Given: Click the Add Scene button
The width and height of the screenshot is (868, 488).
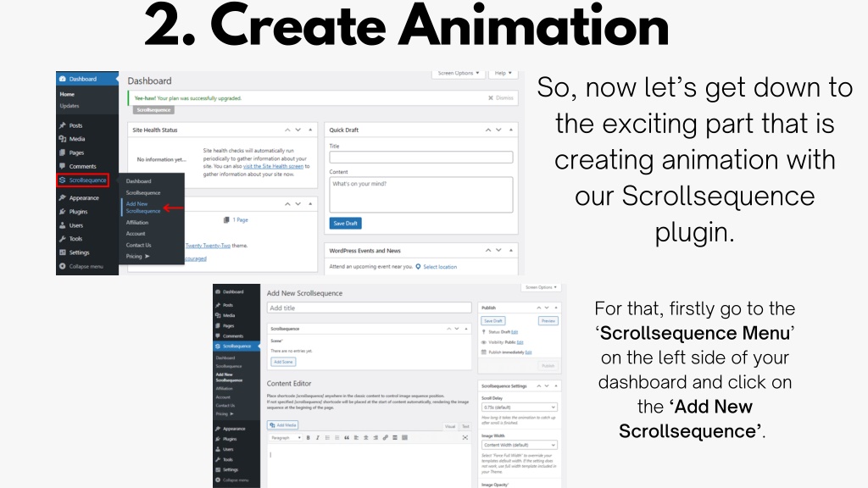Looking at the screenshot, I should [x=283, y=362].
